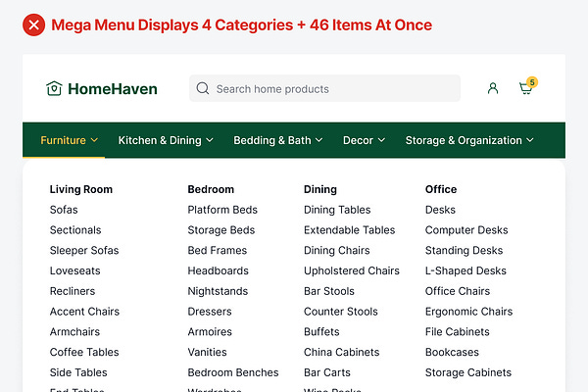Go to Platform Beds link

pyautogui.click(x=222, y=210)
